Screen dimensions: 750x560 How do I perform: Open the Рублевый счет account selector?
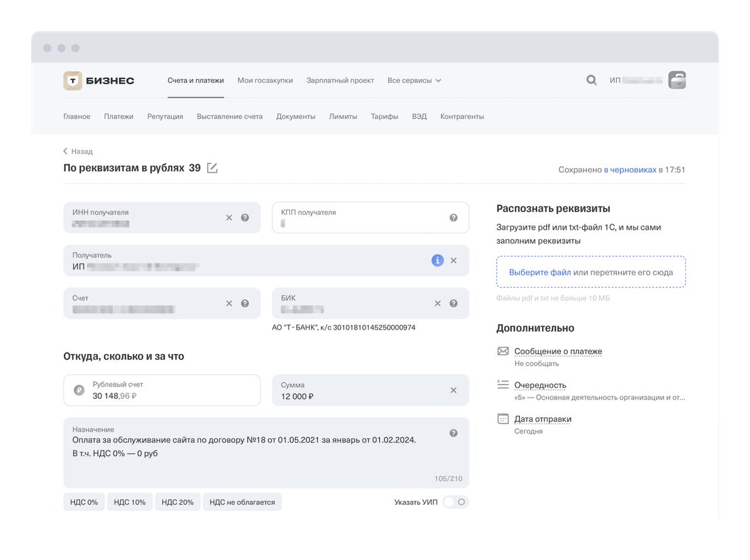[162, 390]
